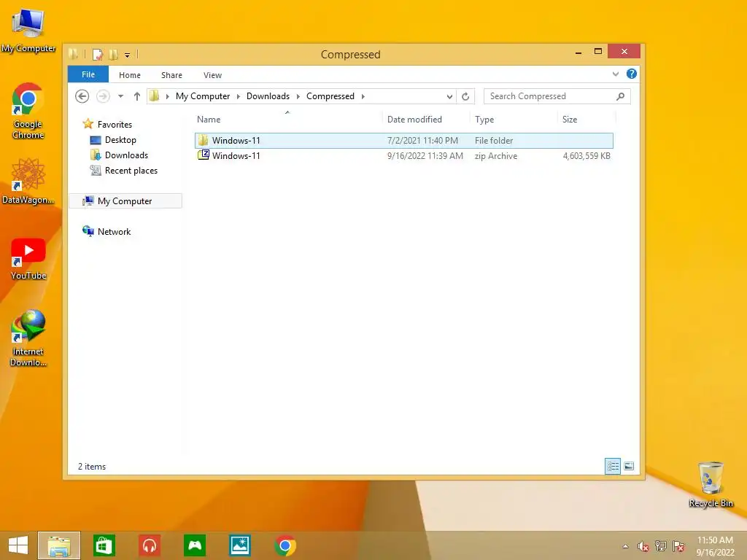Click the folder icon in title bar
The image size is (747, 560).
click(74, 54)
